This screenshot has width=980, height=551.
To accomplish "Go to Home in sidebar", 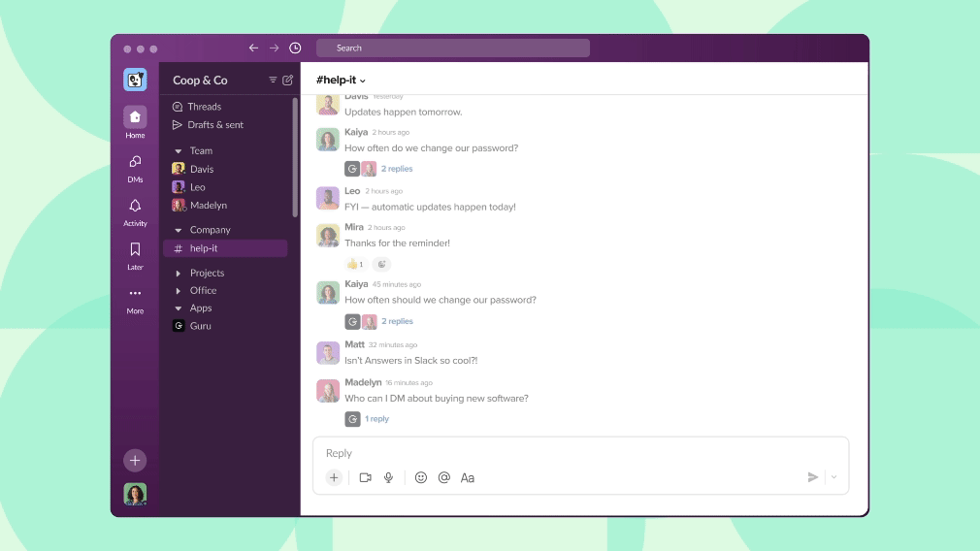I will click(x=135, y=122).
